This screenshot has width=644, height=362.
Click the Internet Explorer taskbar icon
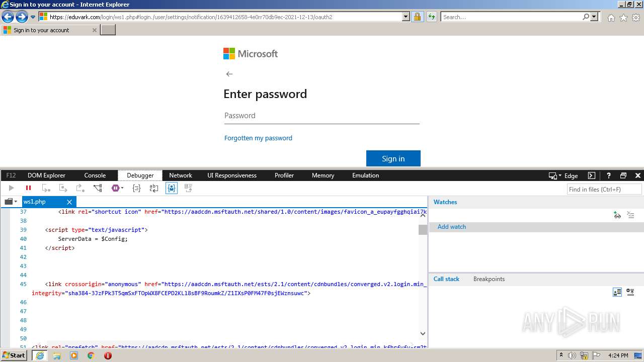(x=39, y=355)
